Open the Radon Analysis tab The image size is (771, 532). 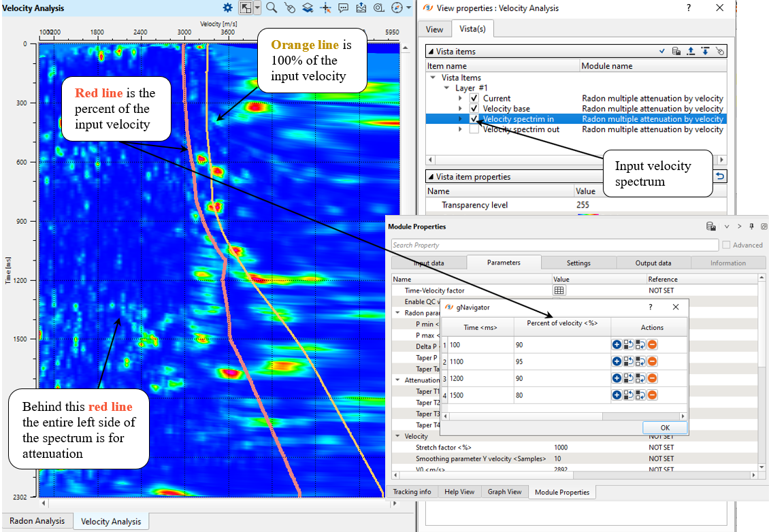(x=37, y=521)
